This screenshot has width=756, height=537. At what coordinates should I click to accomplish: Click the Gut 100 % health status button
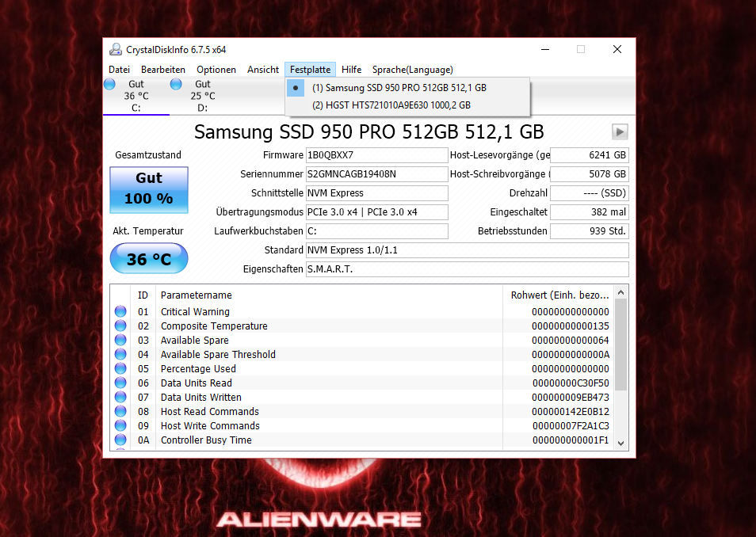pyautogui.click(x=149, y=189)
